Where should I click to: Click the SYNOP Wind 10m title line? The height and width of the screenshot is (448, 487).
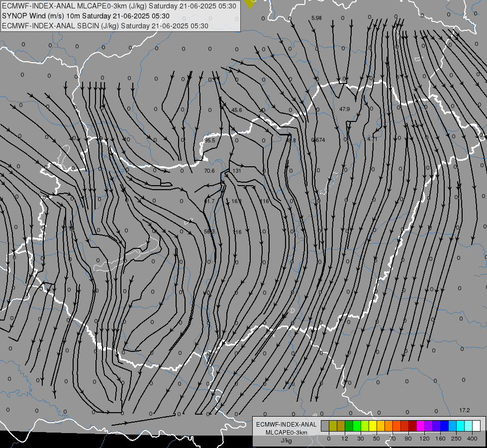(x=86, y=16)
